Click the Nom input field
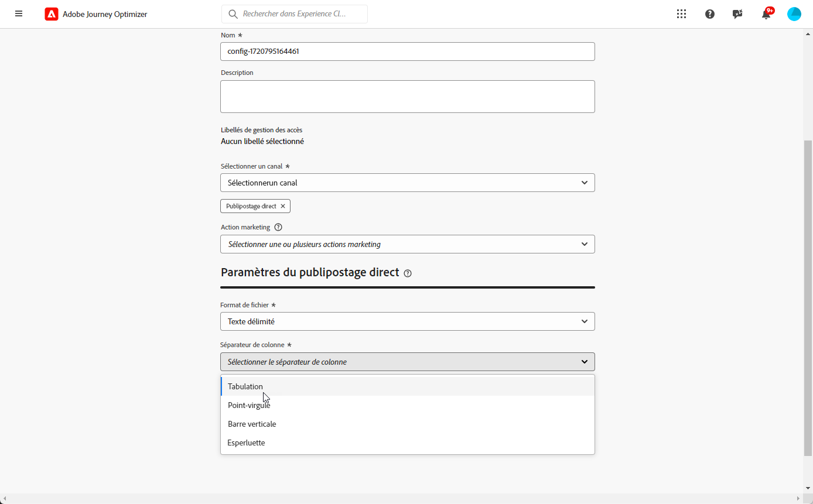The height and width of the screenshot is (504, 813). tap(408, 52)
